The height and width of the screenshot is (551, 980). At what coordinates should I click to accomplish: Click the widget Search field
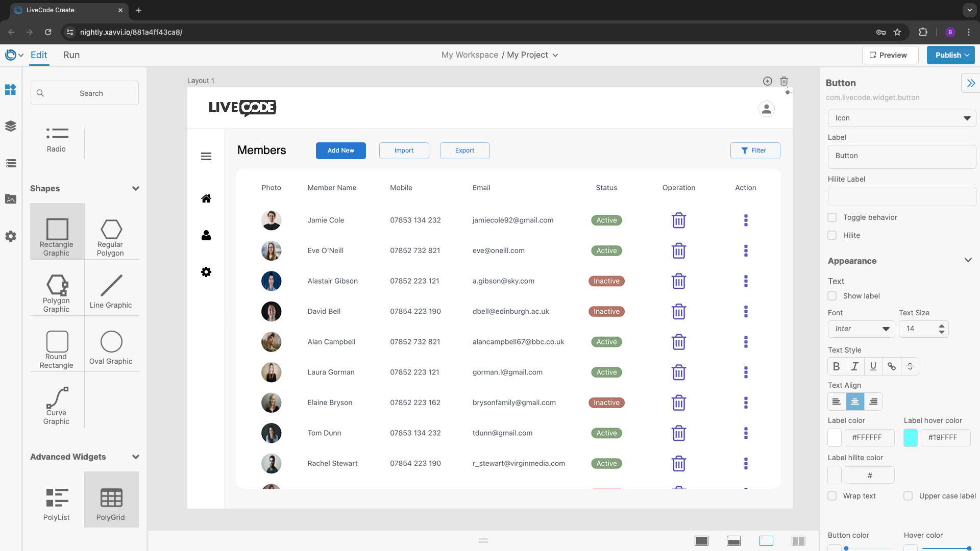85,93
